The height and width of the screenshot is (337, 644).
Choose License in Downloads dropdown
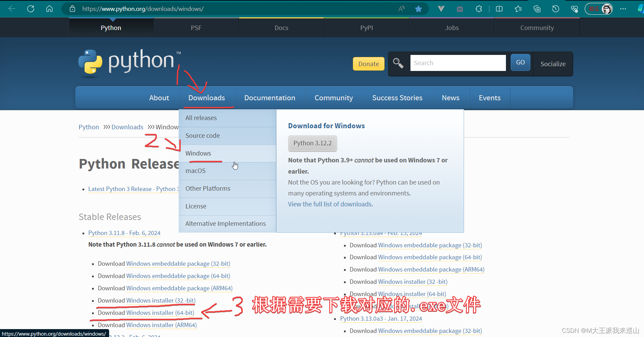click(x=227, y=206)
